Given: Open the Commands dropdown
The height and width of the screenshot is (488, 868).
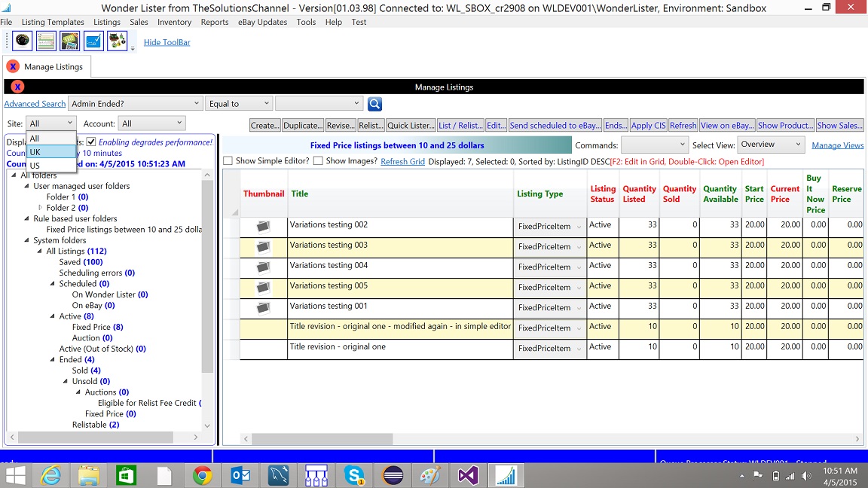Looking at the screenshot, I should coord(654,145).
